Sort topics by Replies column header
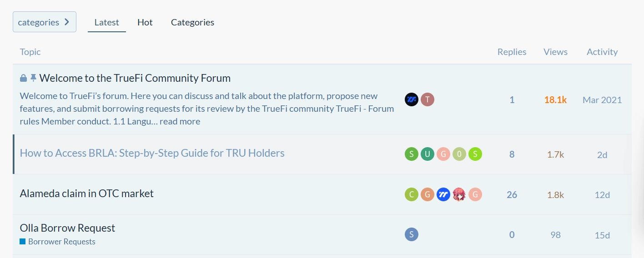The image size is (644, 258). tap(512, 52)
